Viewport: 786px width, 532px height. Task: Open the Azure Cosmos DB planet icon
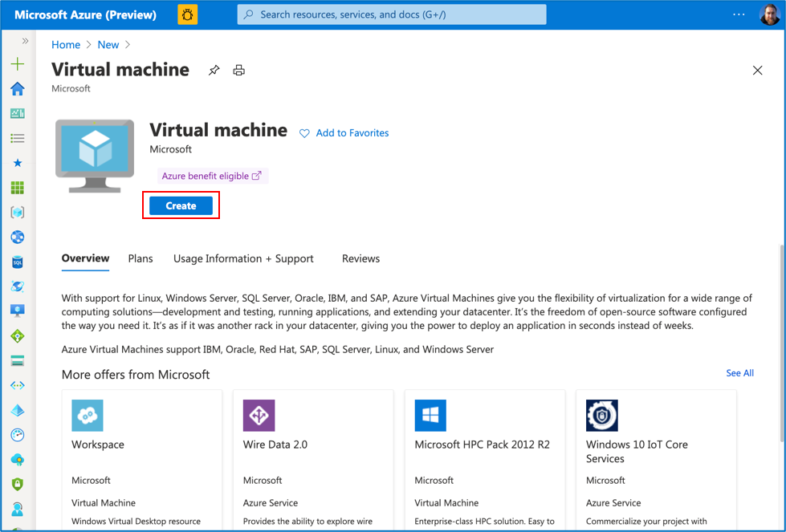tap(18, 286)
